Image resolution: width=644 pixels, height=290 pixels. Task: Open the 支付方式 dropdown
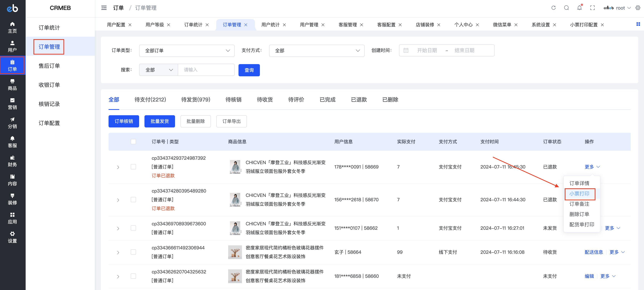[316, 51]
